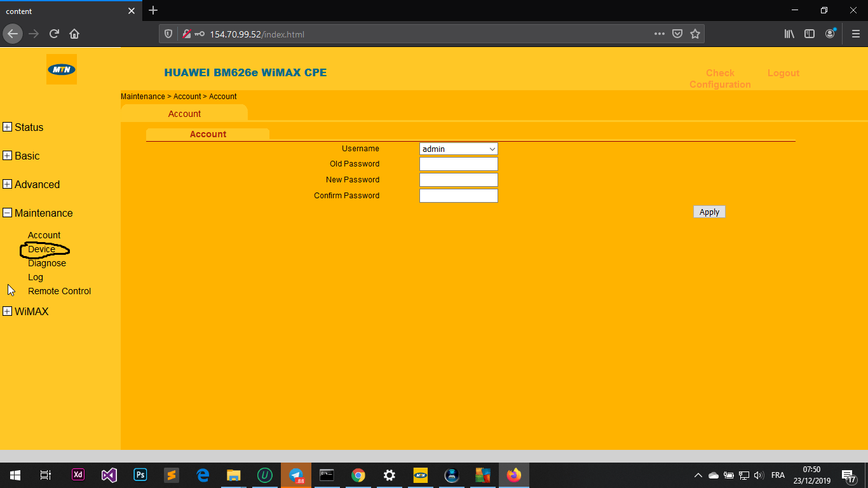
Task: Switch to Firefox in taskbar
Action: (x=514, y=475)
